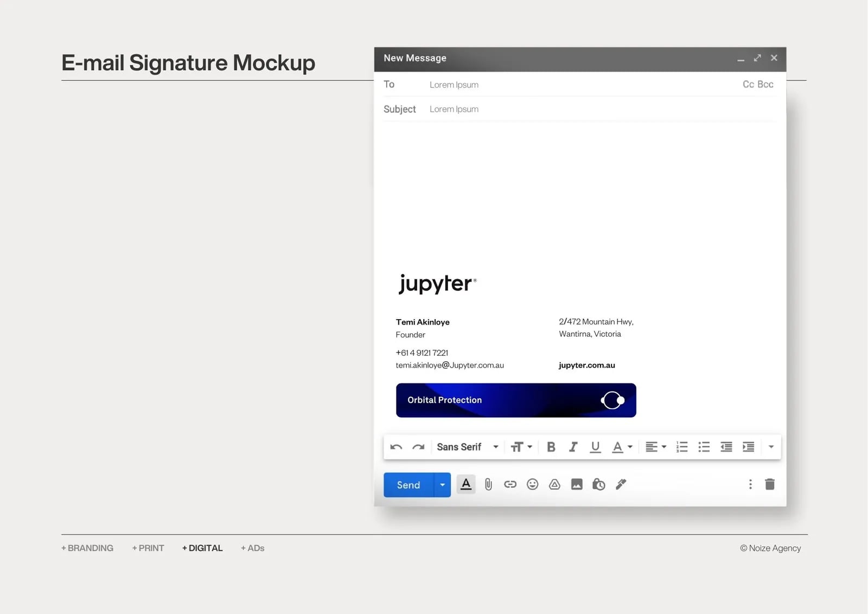
Task: Toggle underline formatting
Action: [595, 447]
